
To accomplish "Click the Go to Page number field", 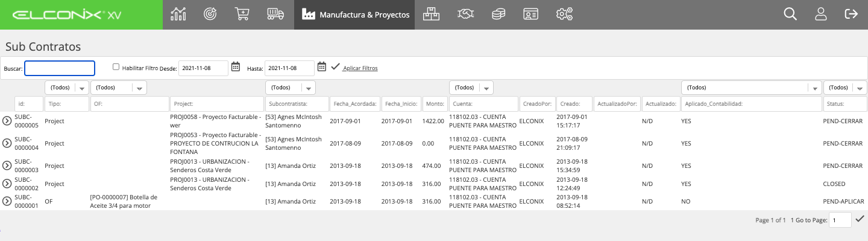I will 840,220.
